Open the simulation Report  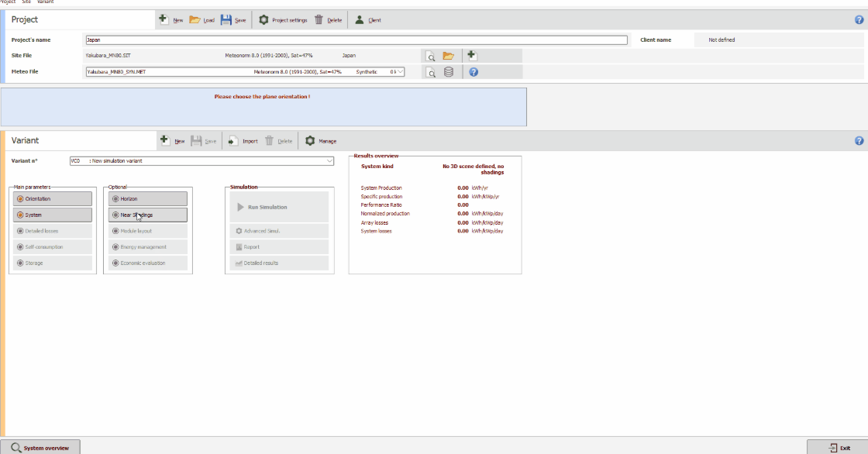279,247
